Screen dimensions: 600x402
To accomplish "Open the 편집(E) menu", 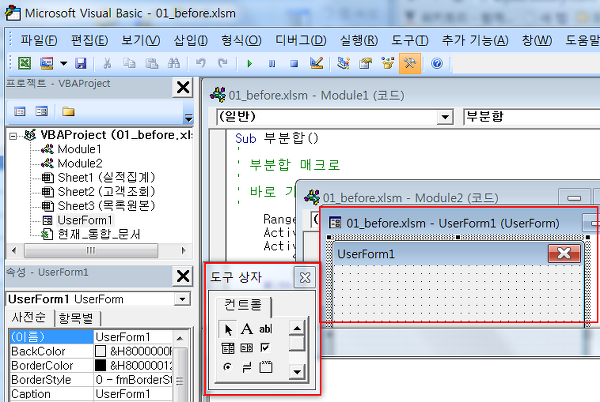I will pos(90,40).
